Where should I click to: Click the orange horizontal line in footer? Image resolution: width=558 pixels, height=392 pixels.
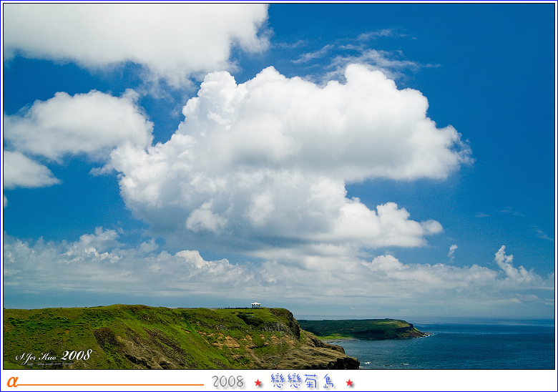coord(111,385)
